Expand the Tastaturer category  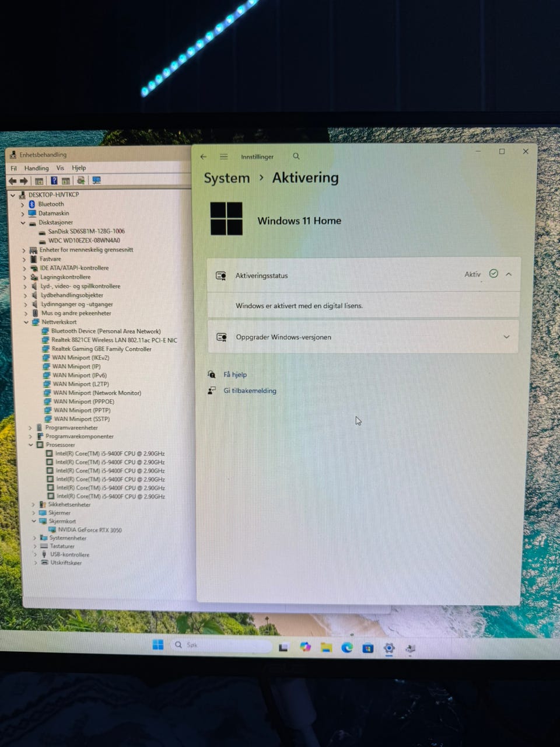click(x=35, y=546)
